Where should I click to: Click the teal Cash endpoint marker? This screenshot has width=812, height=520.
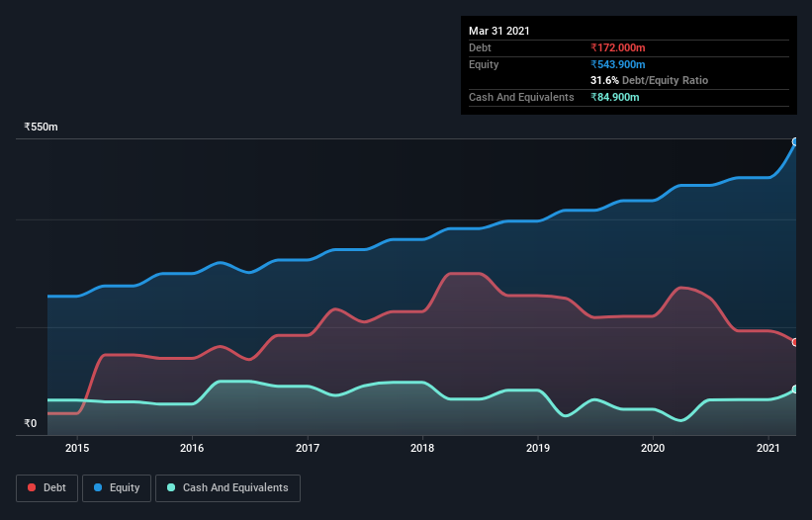click(x=795, y=390)
